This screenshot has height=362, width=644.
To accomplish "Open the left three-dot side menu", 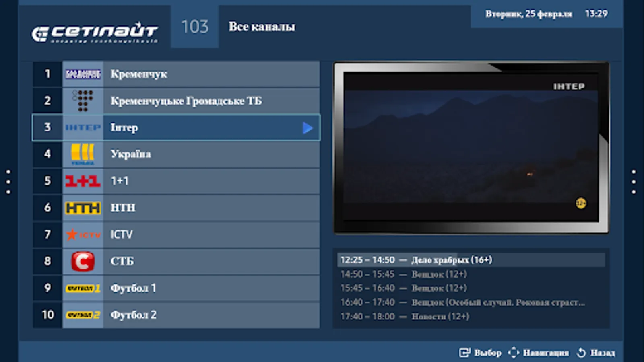I will pyautogui.click(x=8, y=182).
